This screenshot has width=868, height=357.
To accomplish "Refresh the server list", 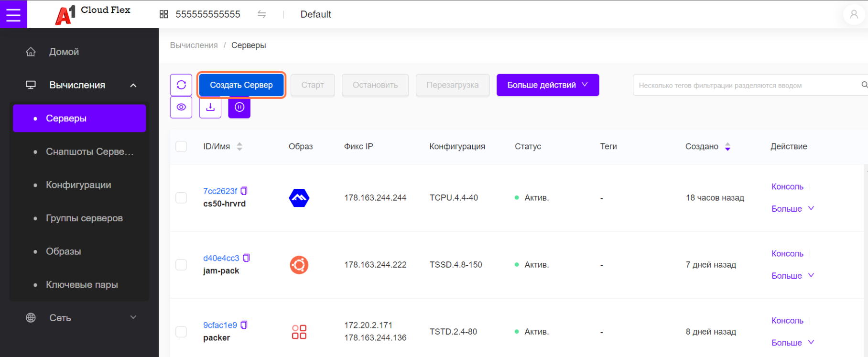I will coord(181,85).
